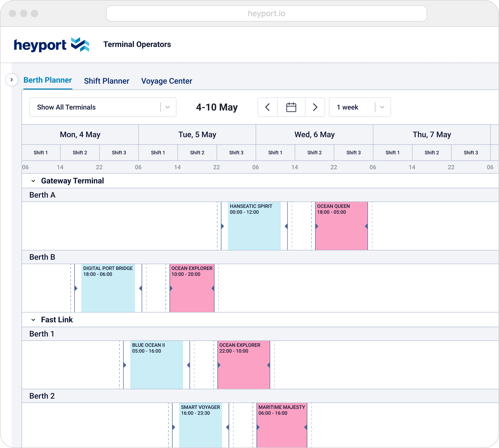The height and width of the screenshot is (448, 499).
Task: Select the SMART VOYAGER vessel block
Action: (200, 425)
